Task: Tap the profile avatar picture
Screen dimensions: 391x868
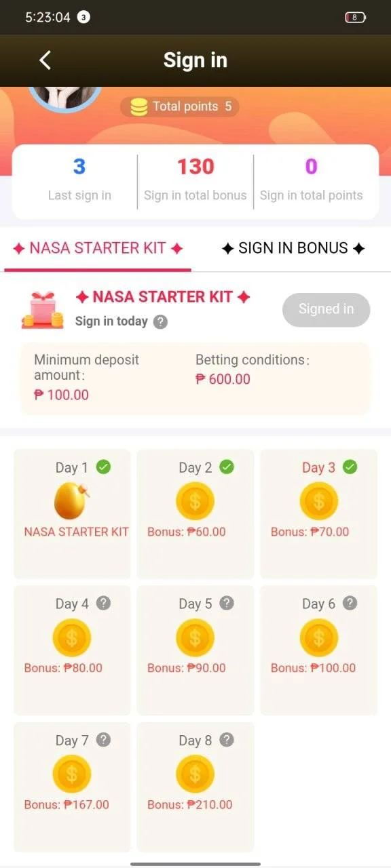Action: pyautogui.click(x=64, y=99)
